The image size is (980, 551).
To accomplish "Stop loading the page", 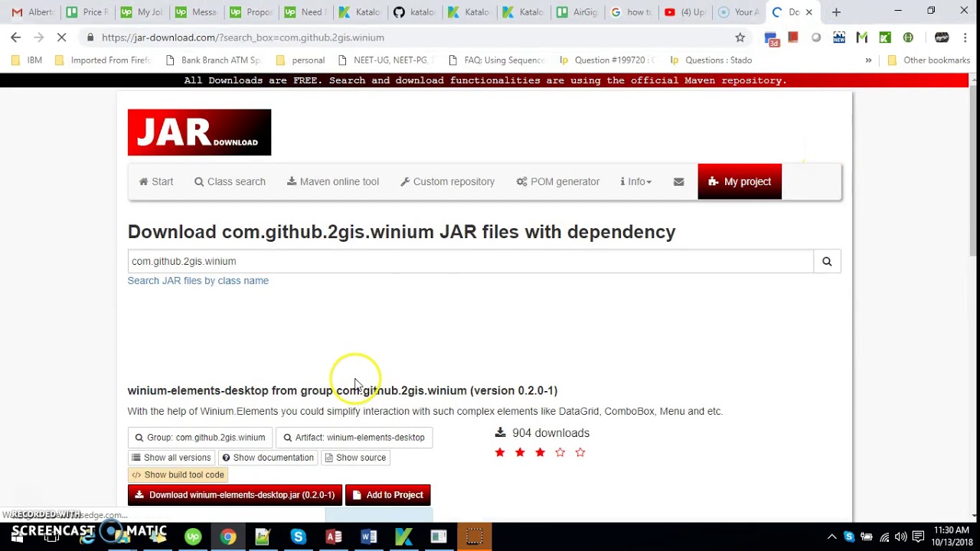I will [61, 37].
